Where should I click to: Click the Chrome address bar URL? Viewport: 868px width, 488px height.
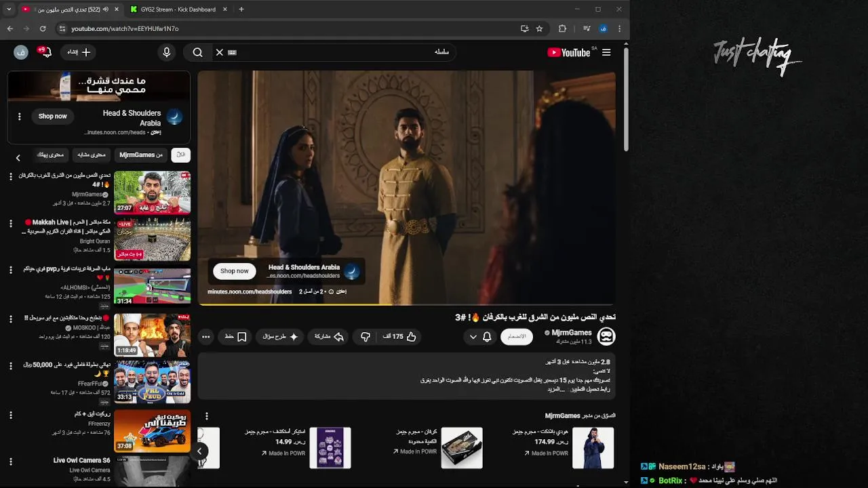tap(125, 29)
